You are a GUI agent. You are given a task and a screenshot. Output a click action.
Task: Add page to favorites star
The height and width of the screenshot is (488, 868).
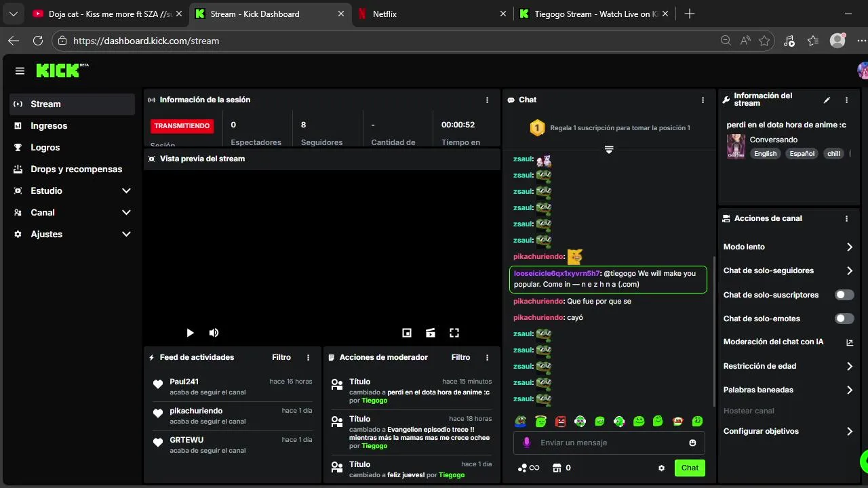(x=764, y=41)
